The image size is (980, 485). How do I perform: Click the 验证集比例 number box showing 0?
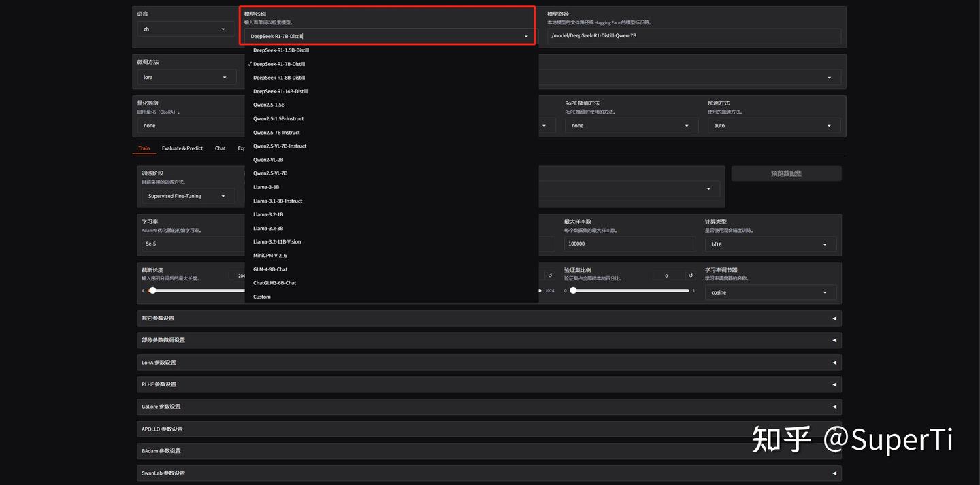668,275
